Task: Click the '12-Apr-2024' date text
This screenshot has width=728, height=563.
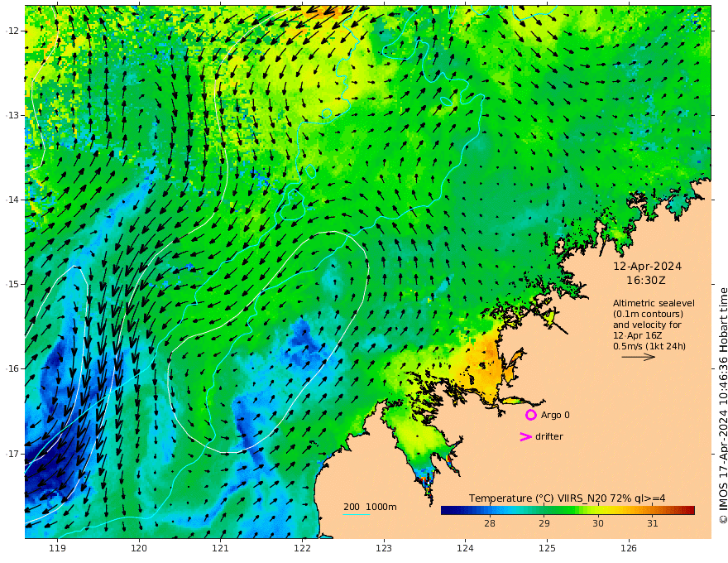Action: pos(647,267)
